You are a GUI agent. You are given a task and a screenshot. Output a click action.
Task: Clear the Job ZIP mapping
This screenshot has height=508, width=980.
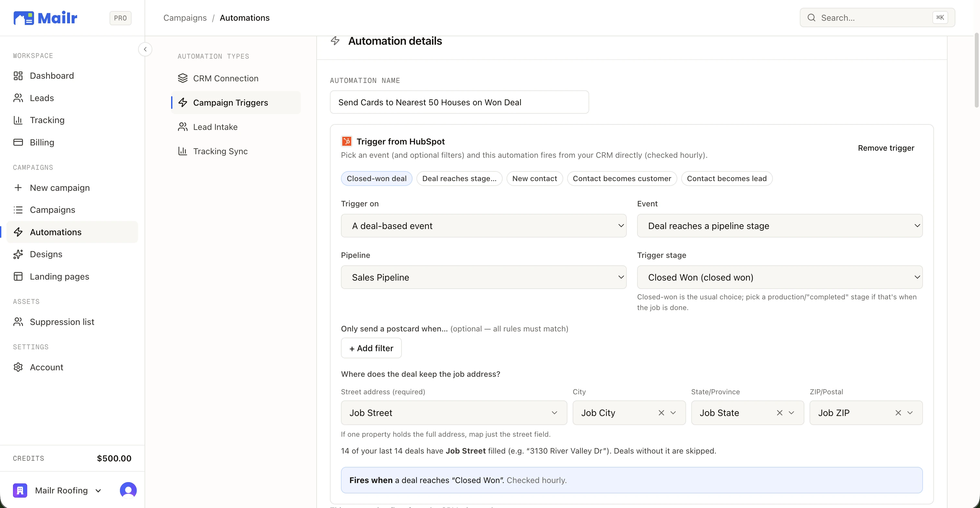tap(898, 413)
